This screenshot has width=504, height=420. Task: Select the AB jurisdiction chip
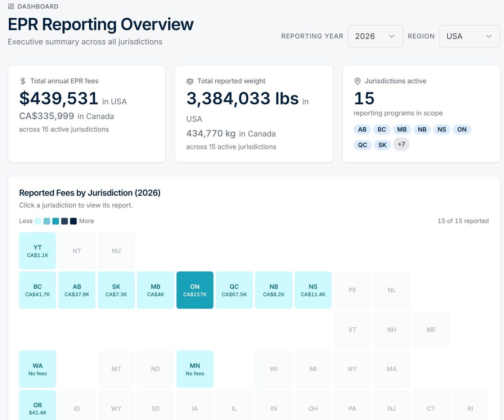pyautogui.click(x=362, y=130)
